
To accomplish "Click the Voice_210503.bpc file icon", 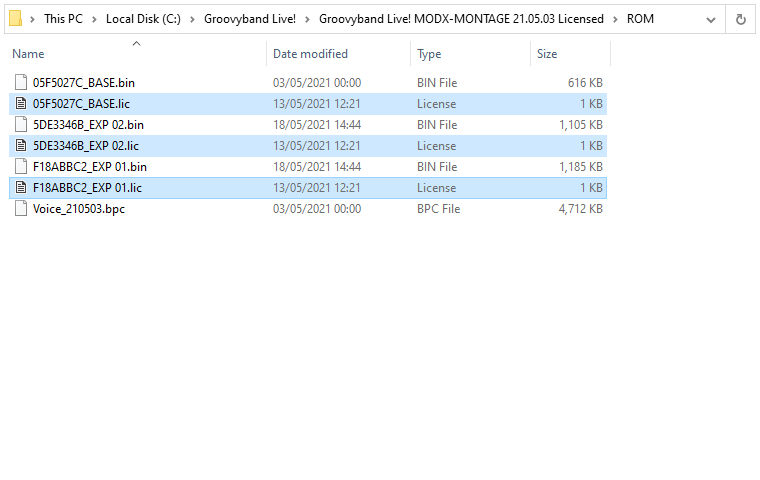I will point(21,208).
